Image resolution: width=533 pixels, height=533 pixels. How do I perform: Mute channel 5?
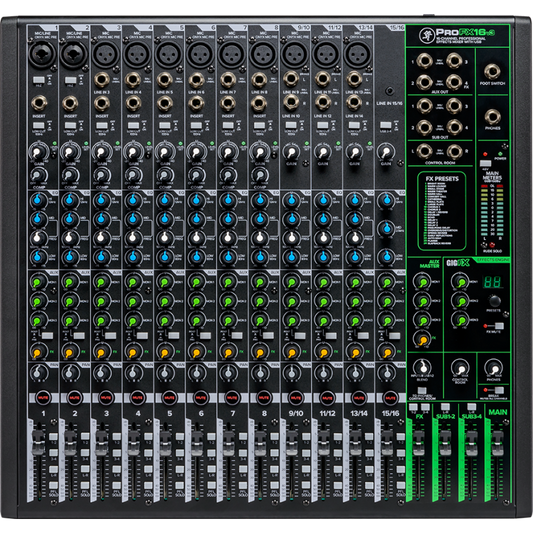coord(169,397)
